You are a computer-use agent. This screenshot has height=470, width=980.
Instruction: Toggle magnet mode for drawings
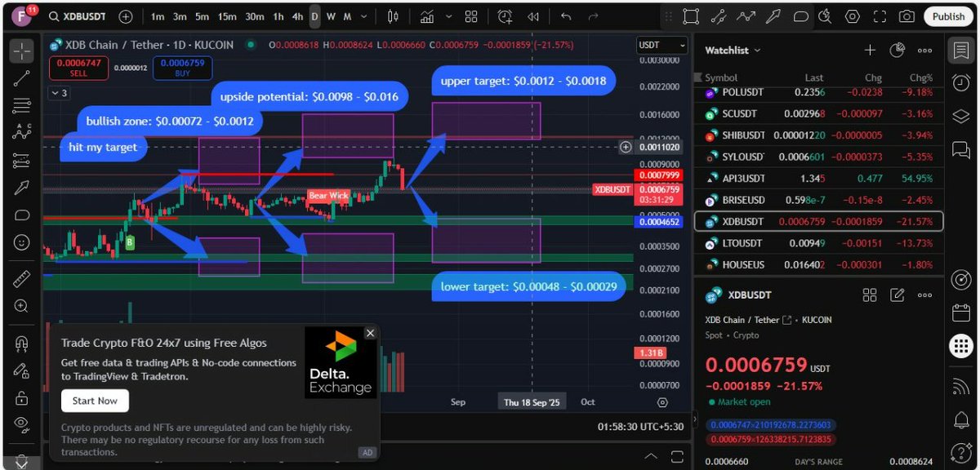[22, 343]
